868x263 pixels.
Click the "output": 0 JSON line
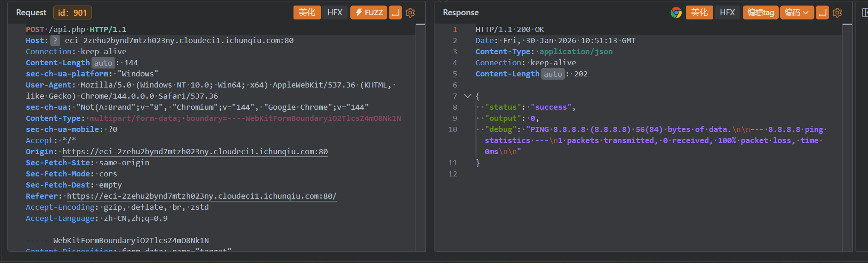(x=512, y=119)
